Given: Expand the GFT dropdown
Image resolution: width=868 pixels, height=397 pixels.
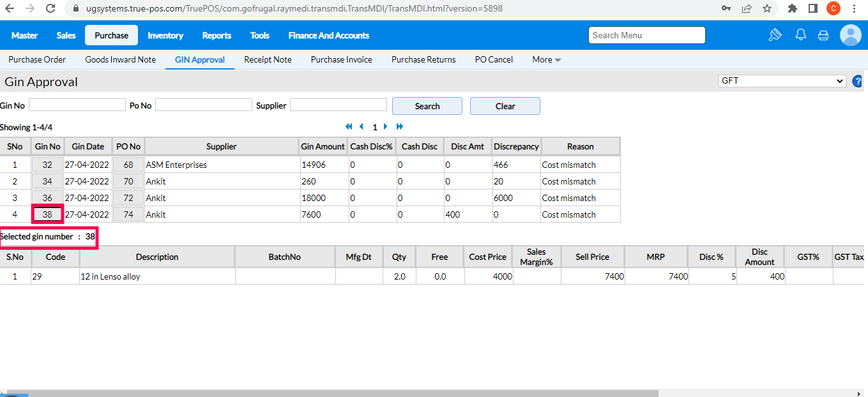Looking at the screenshot, I should tap(782, 81).
